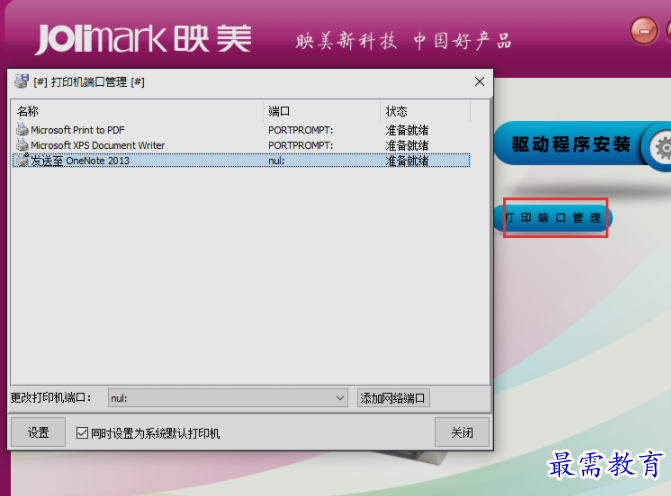Click the 设置 button
Screen dimensions: 671x496
(x=38, y=432)
